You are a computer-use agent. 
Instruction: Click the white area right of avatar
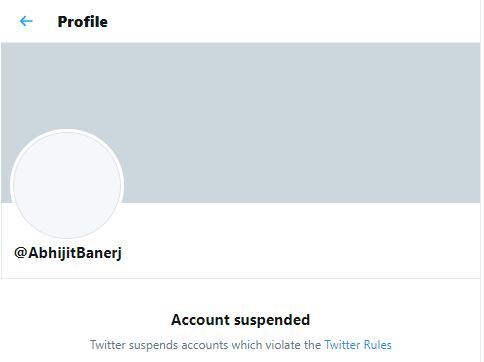pyautogui.click(x=300, y=240)
